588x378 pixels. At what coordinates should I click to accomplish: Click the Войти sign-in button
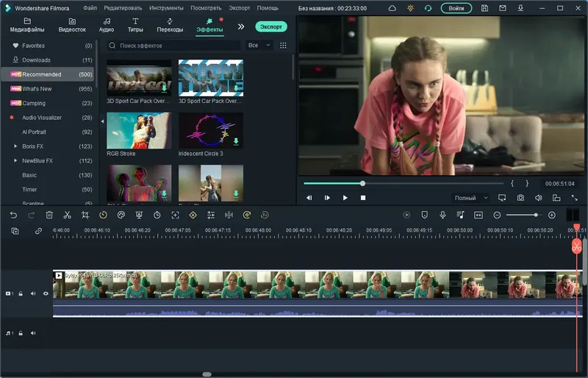[456, 8]
